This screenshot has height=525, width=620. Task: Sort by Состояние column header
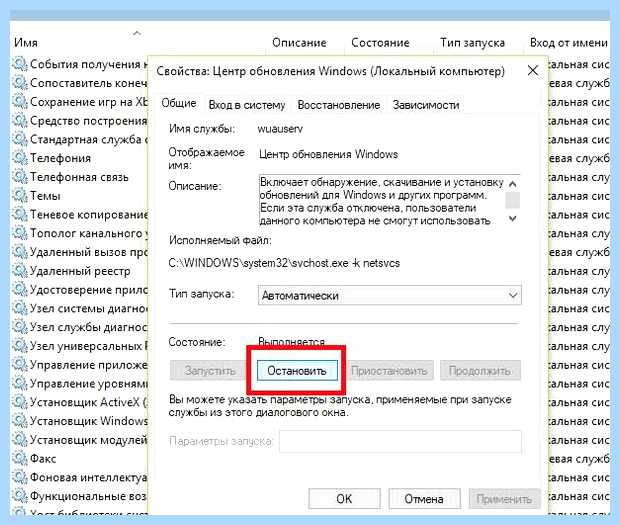point(380,43)
